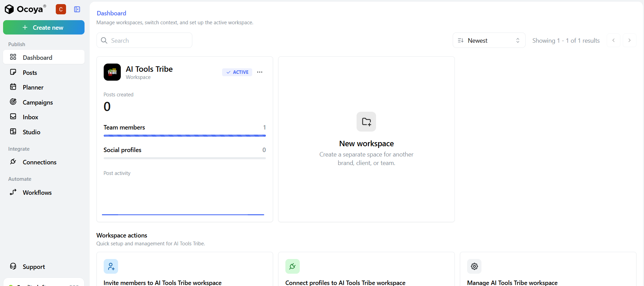Open the Inbox page
Screen dimensions: 644x286
[44, 117]
